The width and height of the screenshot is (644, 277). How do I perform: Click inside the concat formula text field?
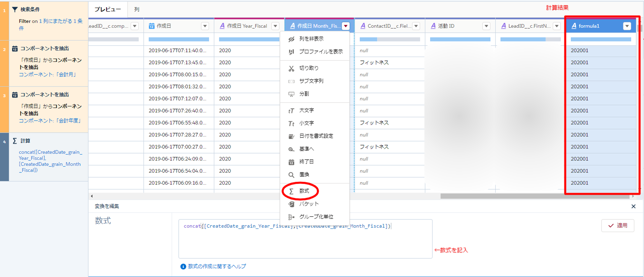305,241
